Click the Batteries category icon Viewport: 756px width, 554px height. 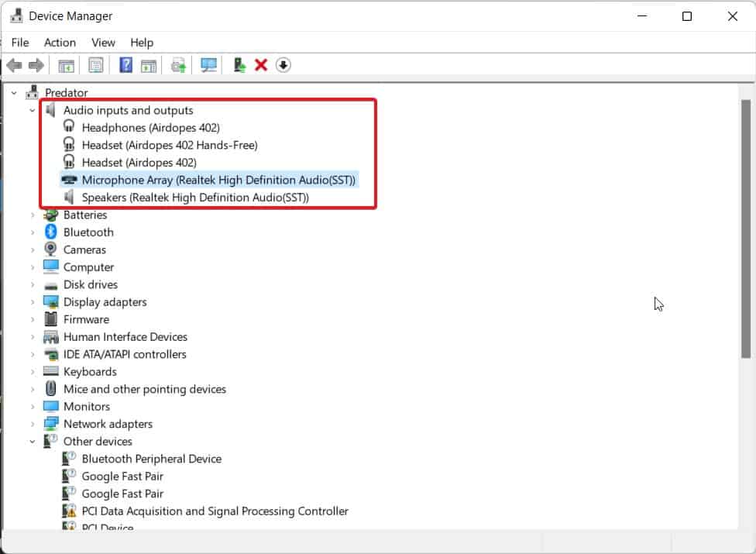(50, 215)
